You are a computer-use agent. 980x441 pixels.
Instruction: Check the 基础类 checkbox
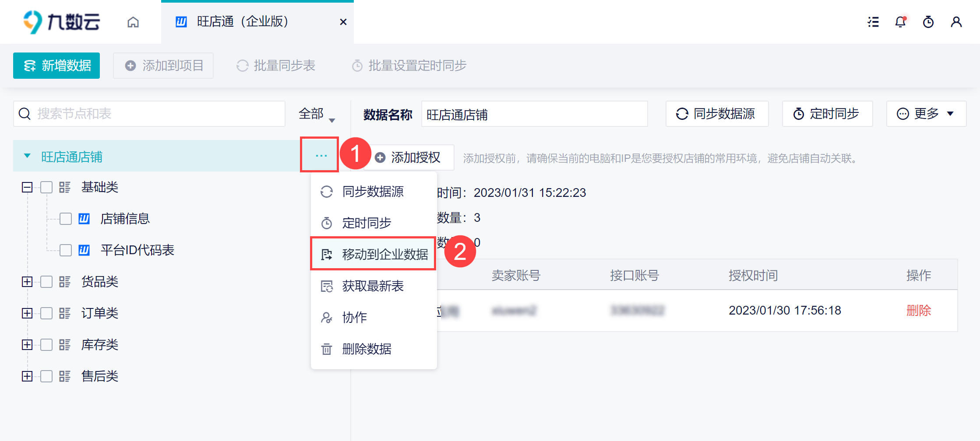tap(46, 188)
